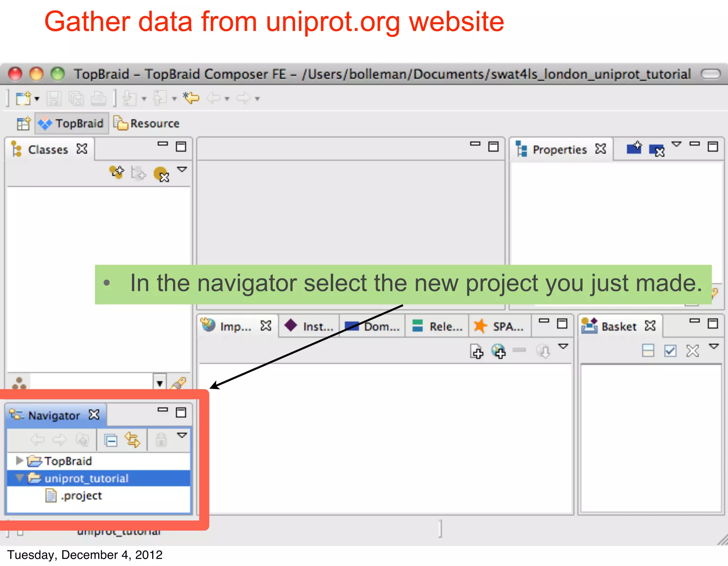Click the Navigator Up one level icon

82,440
